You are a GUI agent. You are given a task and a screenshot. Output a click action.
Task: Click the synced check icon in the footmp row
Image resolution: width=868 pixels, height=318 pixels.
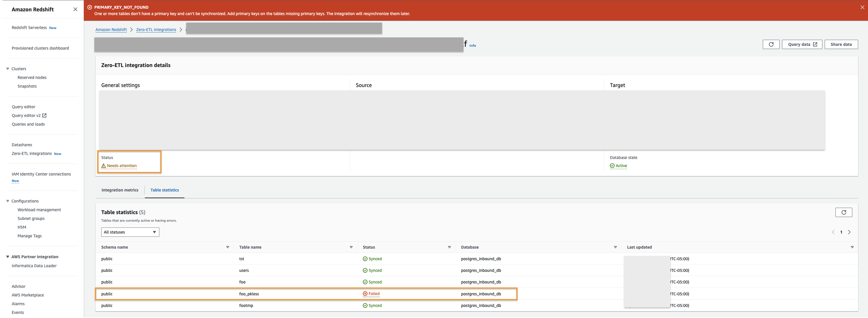[x=365, y=306]
